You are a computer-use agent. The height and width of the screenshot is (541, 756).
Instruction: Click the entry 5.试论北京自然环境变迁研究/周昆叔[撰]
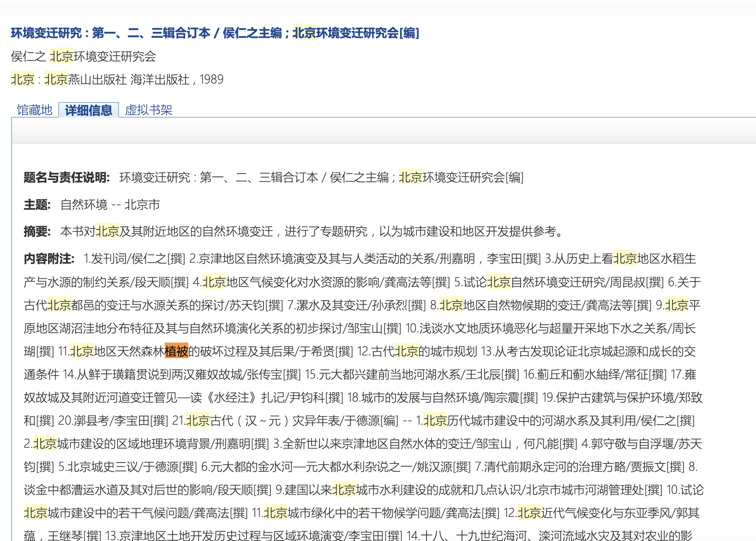[559, 282]
